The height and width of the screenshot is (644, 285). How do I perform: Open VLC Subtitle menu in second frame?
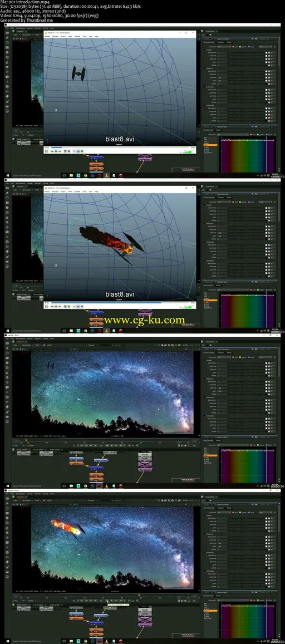[77, 191]
